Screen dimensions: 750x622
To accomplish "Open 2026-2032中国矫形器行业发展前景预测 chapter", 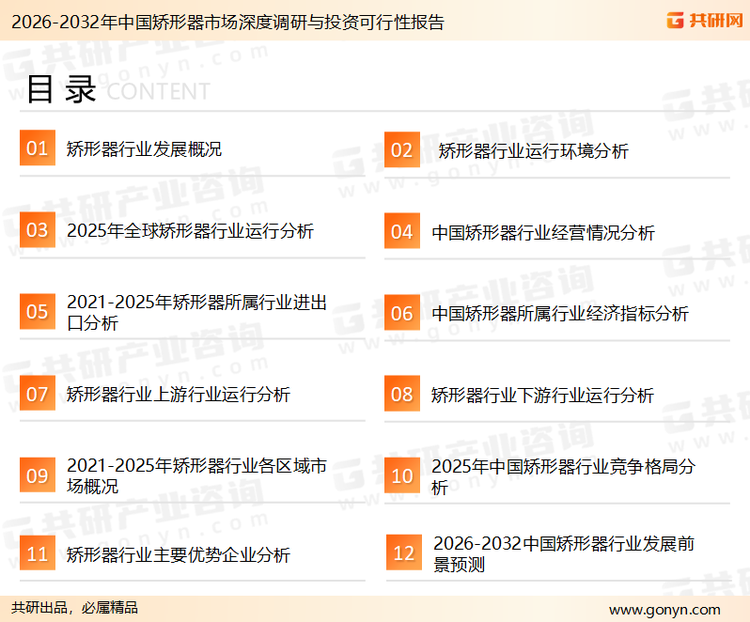I will point(564,554).
